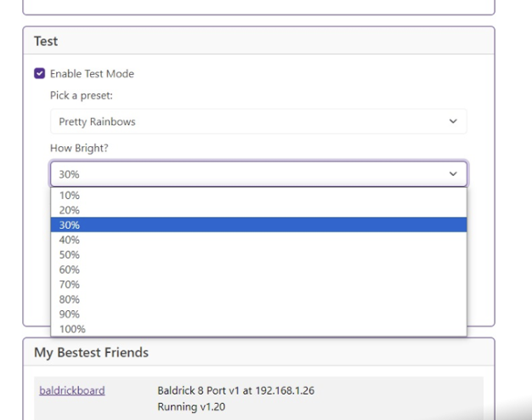
Task: Click the Test panel heading
Action: (46, 41)
